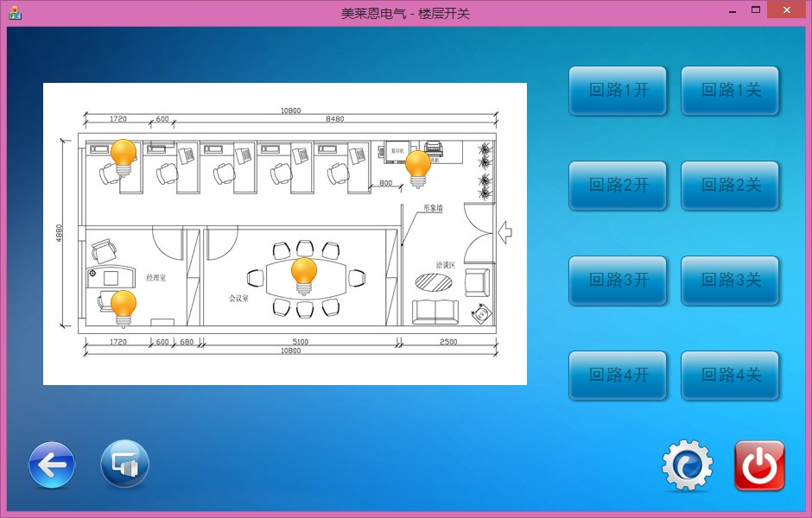Viewport: 812px width, 518px height.
Task: Minimize the 美莱恩电气 window
Action: tap(733, 10)
